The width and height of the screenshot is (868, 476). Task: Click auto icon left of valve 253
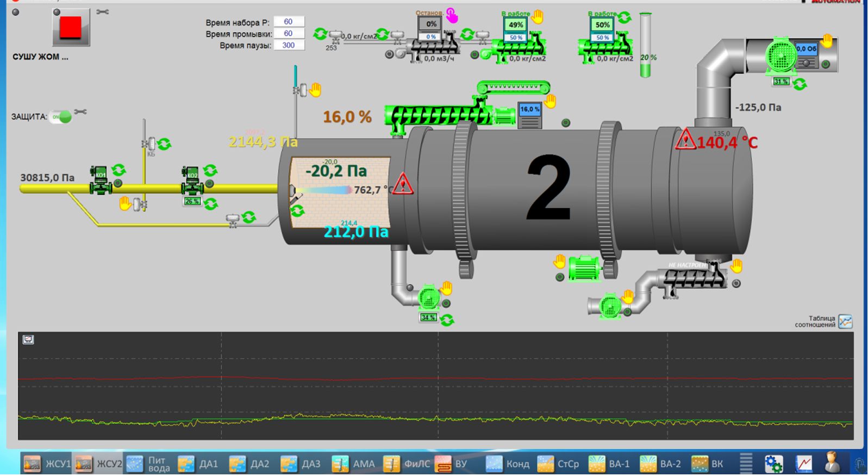(x=320, y=34)
